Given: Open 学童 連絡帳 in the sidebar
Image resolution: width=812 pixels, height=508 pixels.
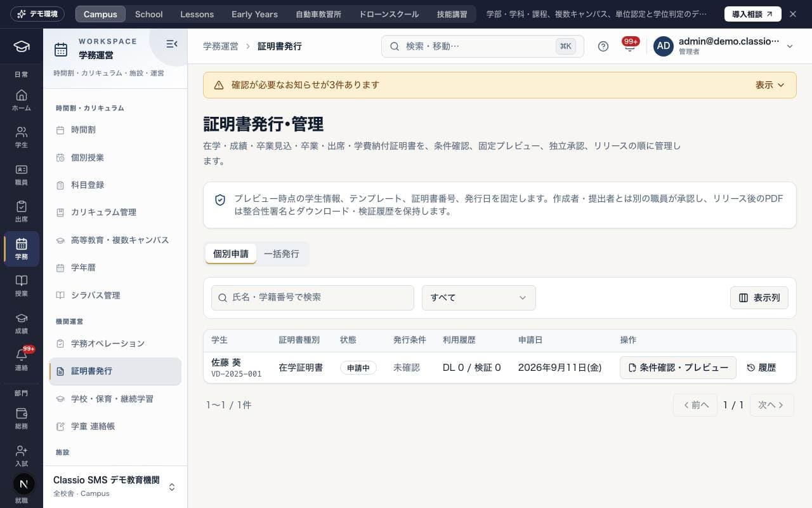Looking at the screenshot, I should pyautogui.click(x=115, y=426).
